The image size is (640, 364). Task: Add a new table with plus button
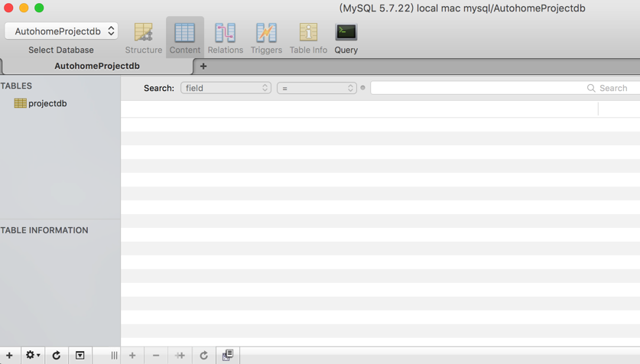coord(9,356)
